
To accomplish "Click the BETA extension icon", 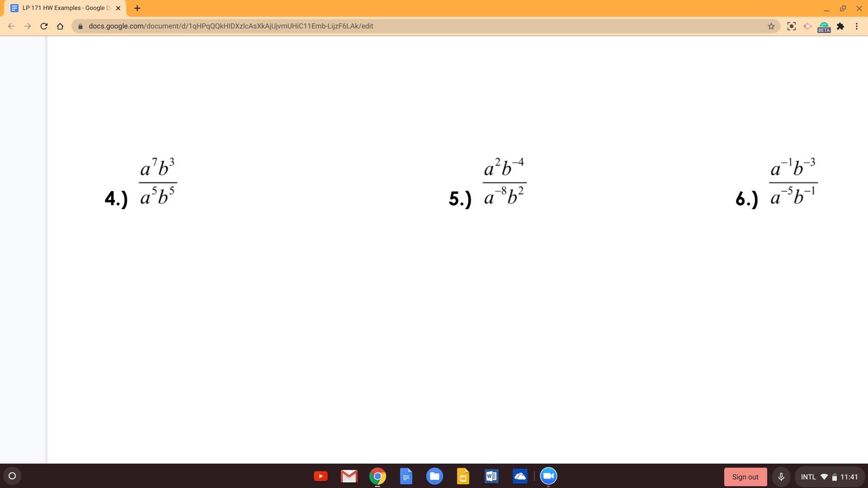I will click(824, 27).
